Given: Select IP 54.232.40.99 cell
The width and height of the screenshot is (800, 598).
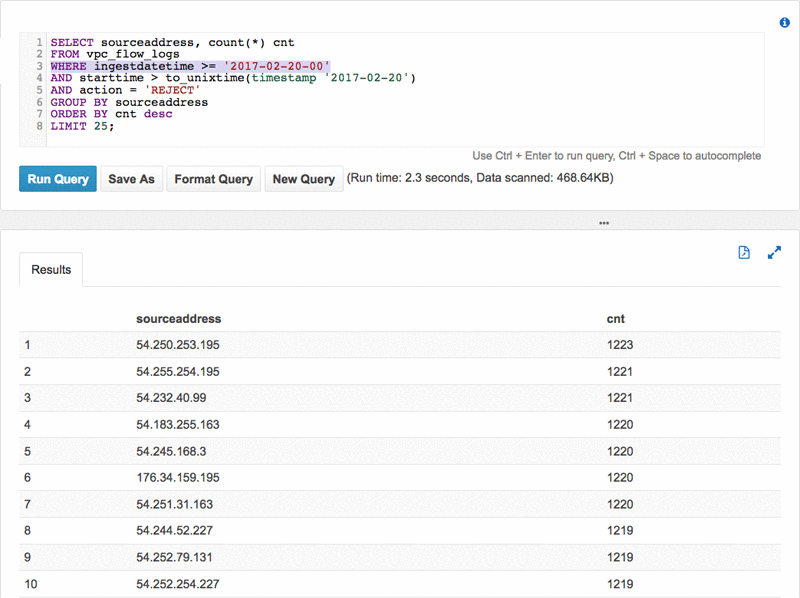Looking at the screenshot, I should tap(171, 398).
